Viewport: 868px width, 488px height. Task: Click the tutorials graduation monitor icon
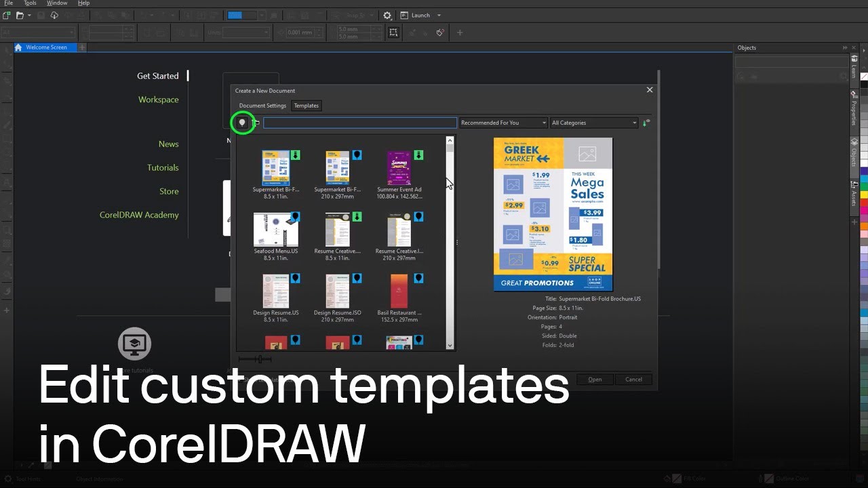(134, 344)
